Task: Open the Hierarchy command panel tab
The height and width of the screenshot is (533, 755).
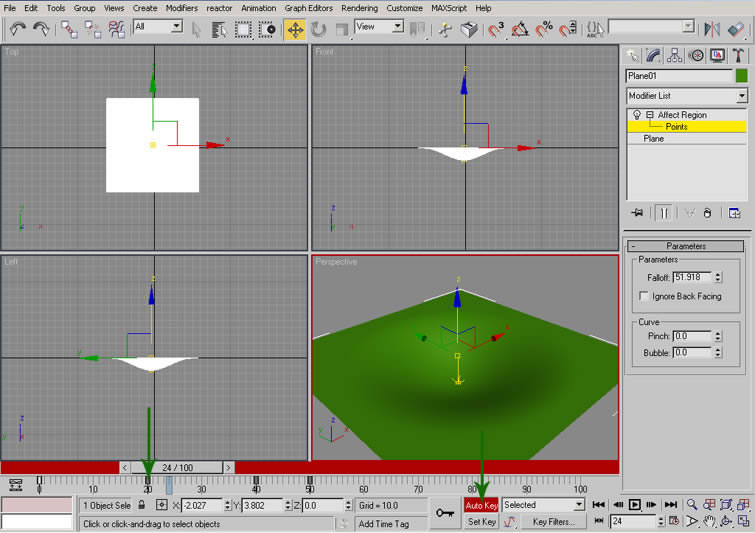Action: (675, 55)
